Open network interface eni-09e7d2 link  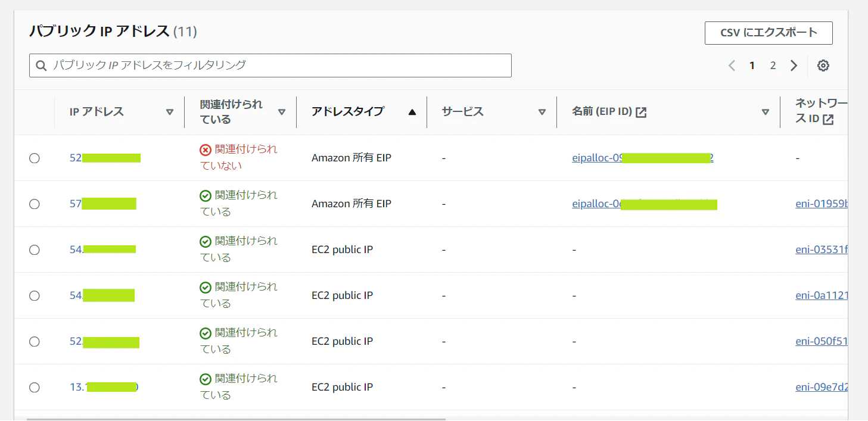coord(822,387)
